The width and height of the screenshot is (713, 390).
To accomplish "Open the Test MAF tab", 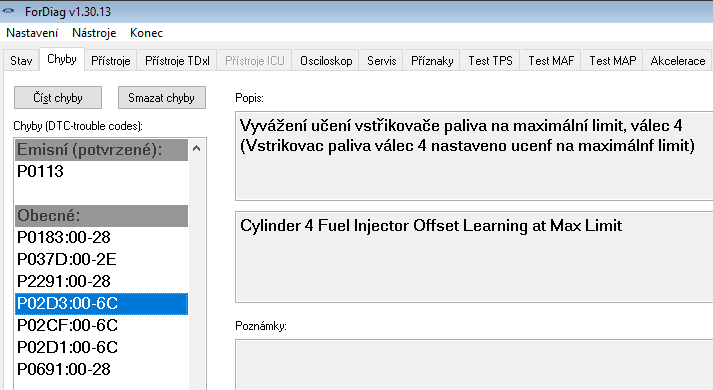I will click(551, 60).
